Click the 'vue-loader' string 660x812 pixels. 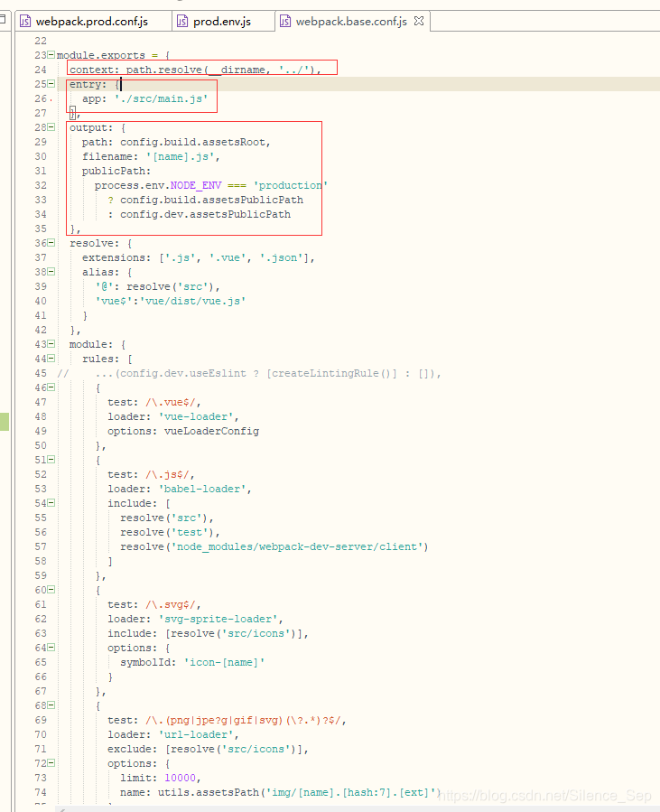[x=196, y=416]
